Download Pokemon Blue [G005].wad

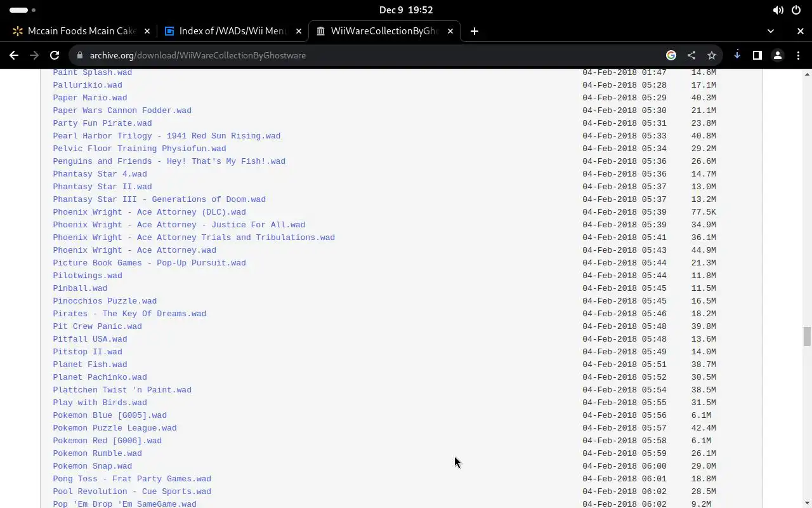[x=110, y=415]
